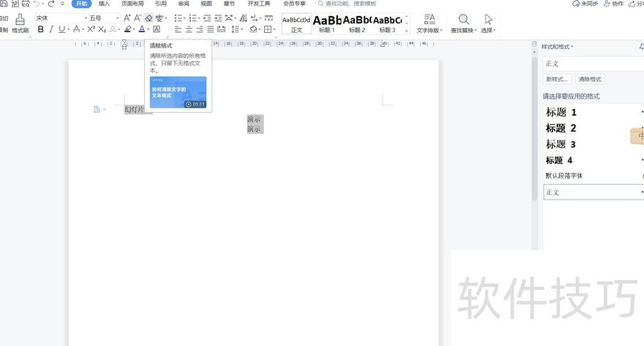Screen dimensions: 644x346
Task: Click the bulleted list icon
Action: [178, 18]
